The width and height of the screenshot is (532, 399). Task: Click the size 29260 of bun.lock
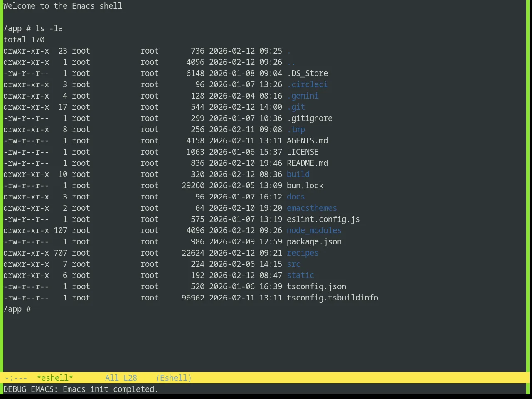[x=193, y=186]
